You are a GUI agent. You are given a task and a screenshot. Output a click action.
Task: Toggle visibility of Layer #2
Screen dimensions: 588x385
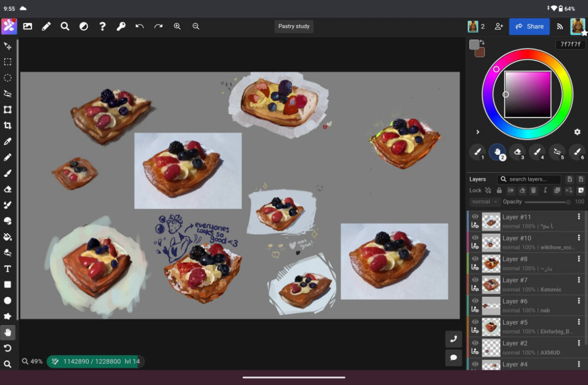[x=475, y=343]
